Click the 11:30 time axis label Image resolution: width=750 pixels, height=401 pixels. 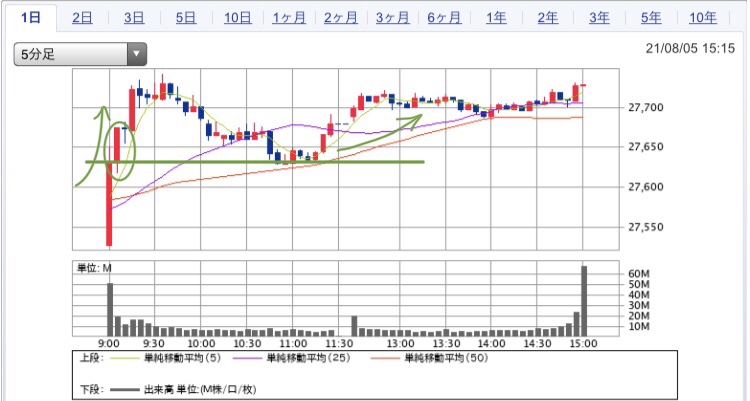coord(339,344)
